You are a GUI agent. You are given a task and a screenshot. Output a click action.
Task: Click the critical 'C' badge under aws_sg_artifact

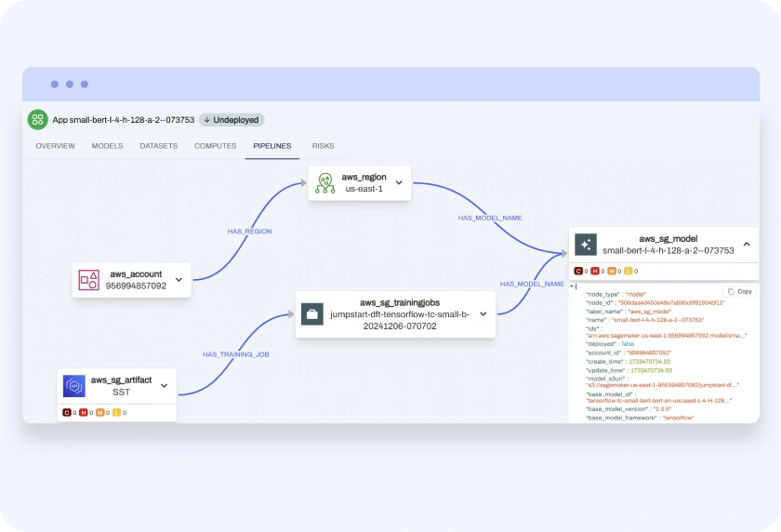pyautogui.click(x=67, y=412)
